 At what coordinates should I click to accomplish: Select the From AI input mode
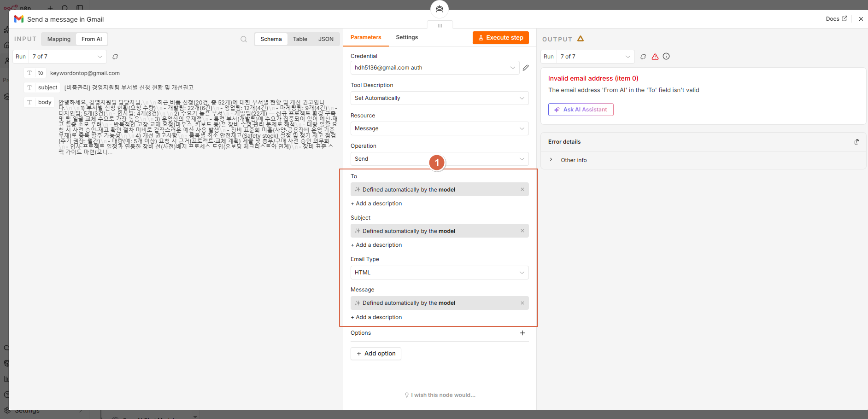point(92,39)
